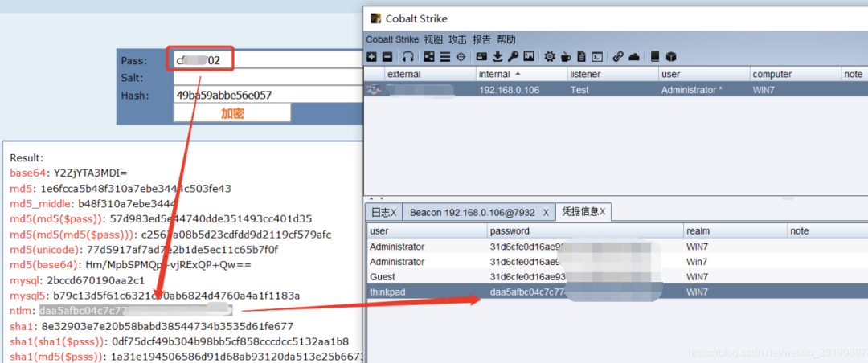This screenshot has width=868, height=363.
Task: Click the md5_middle result value
Action: (127, 204)
